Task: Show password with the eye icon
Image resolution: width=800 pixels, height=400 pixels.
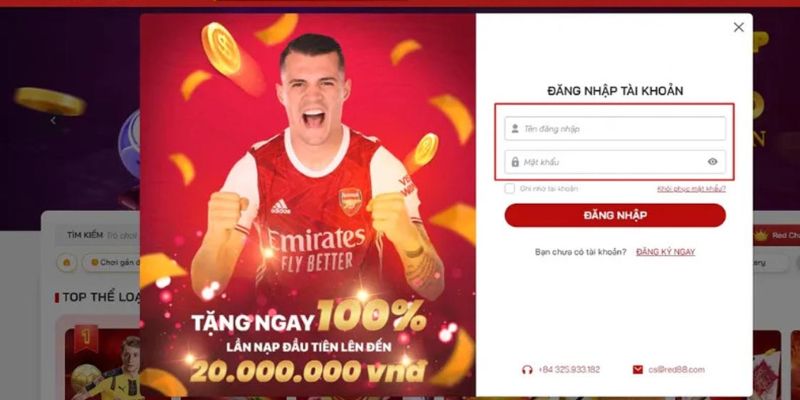Action: point(712,162)
